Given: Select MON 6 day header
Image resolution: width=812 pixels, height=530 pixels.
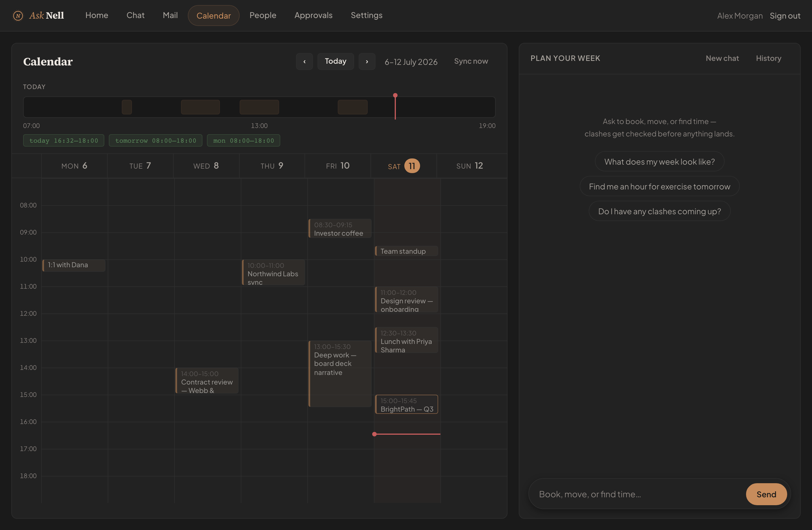Looking at the screenshot, I should pos(74,166).
